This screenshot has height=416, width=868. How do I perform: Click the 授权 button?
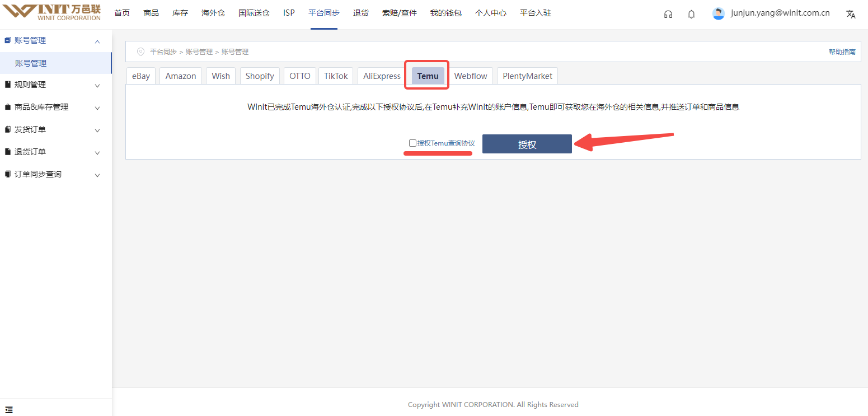coord(527,144)
